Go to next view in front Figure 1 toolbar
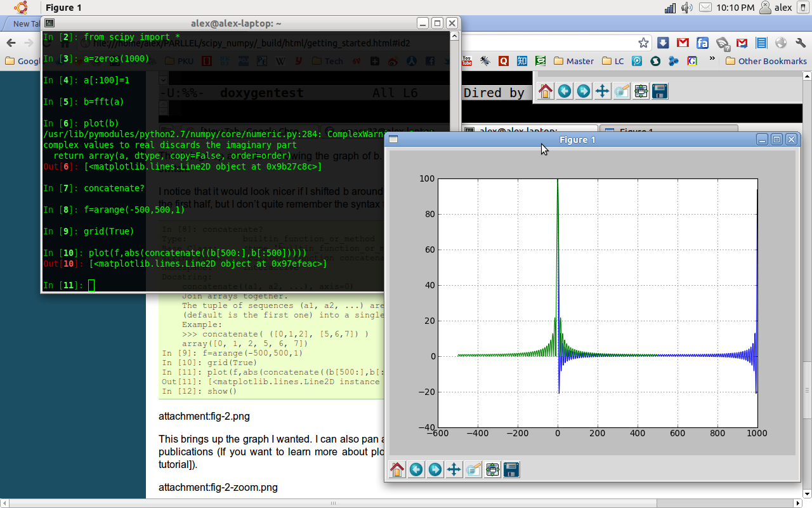Image resolution: width=812 pixels, height=508 pixels. pos(435,469)
